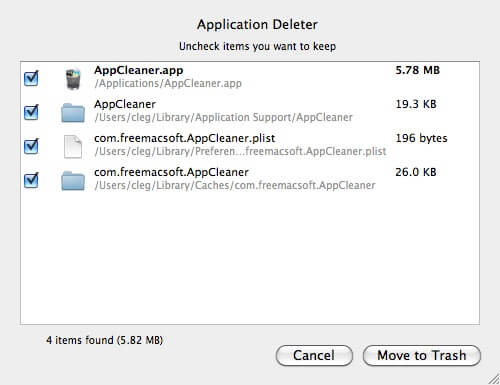
Task: Click the truncated Preferen...AppCleaner.plist path
Action: click(x=240, y=151)
